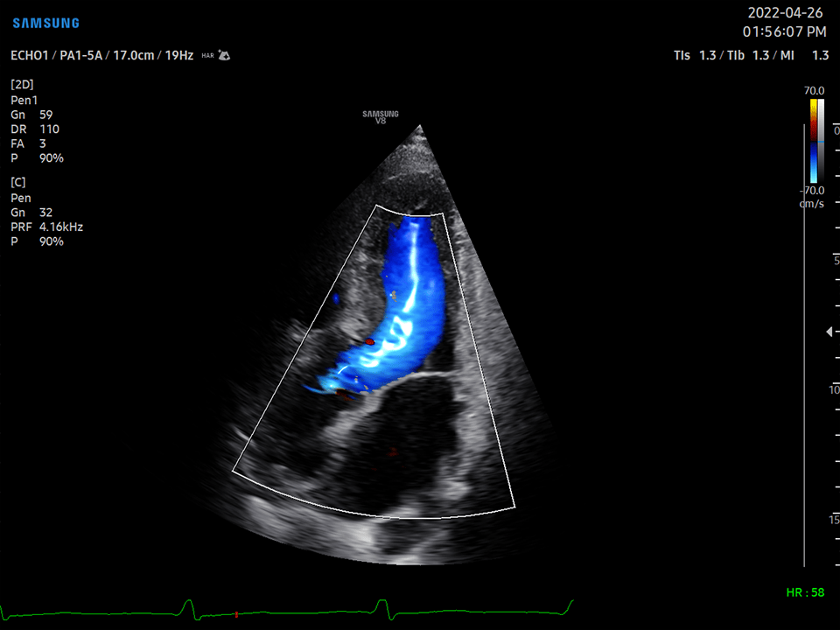Click the grayscale map bar
Screen dimensions: 840x630
821,142
